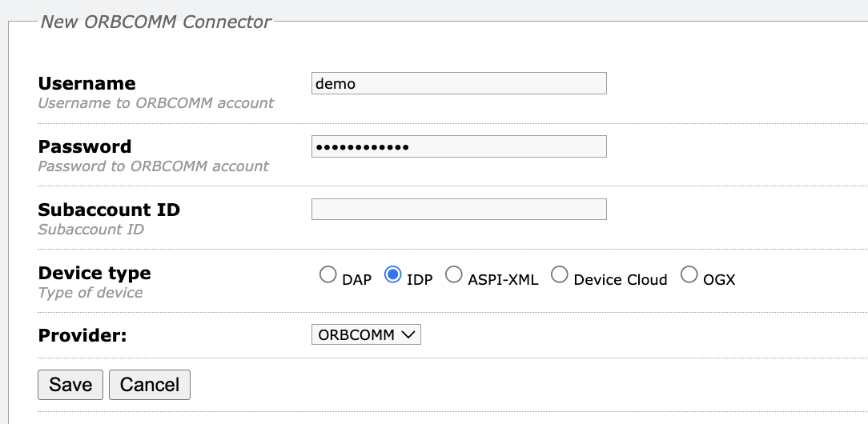Click the Save button
This screenshot has width=868, height=424.
coord(70,385)
